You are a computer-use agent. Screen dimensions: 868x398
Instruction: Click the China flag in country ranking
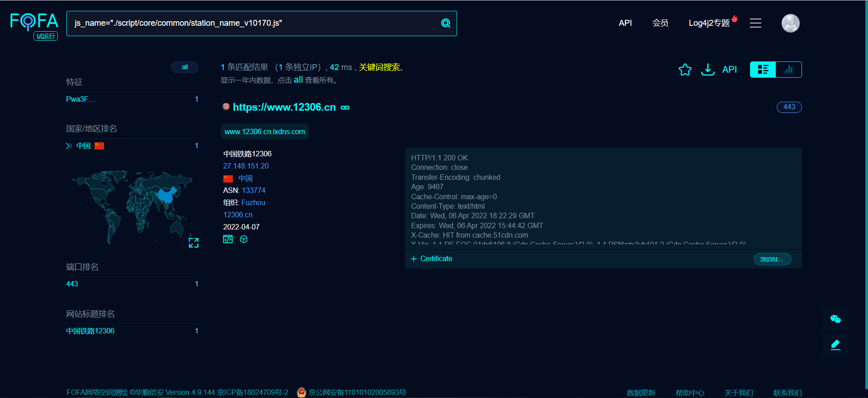99,146
